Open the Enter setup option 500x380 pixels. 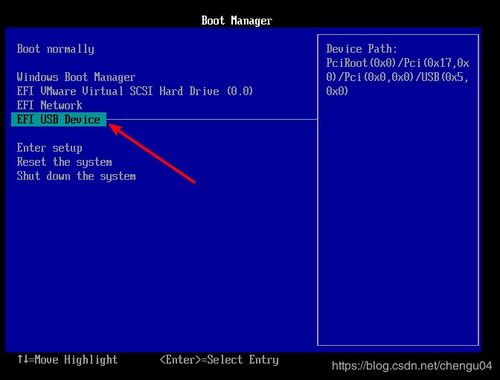[x=50, y=148]
